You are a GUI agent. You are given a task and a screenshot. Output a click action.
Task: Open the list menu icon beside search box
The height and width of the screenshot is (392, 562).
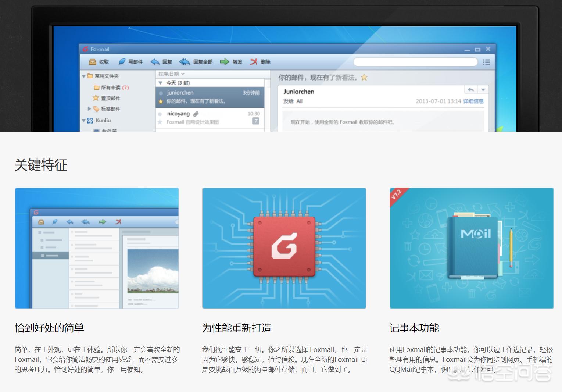[x=486, y=62]
